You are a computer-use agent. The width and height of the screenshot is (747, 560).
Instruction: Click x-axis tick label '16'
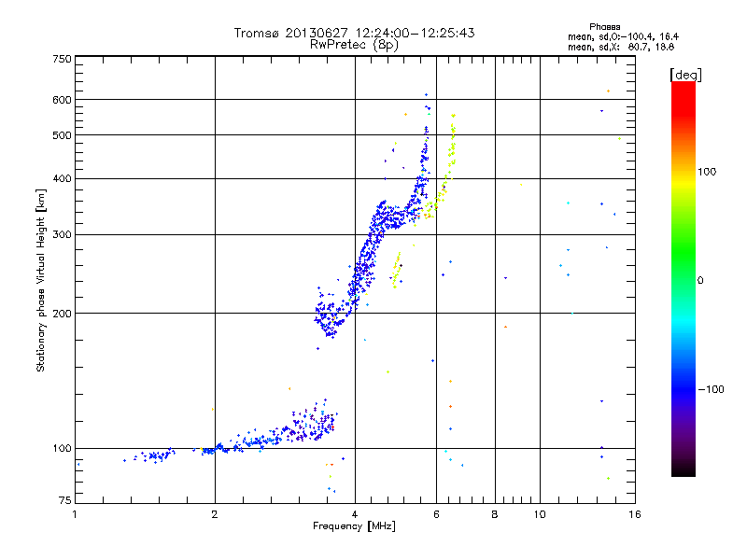(x=635, y=514)
